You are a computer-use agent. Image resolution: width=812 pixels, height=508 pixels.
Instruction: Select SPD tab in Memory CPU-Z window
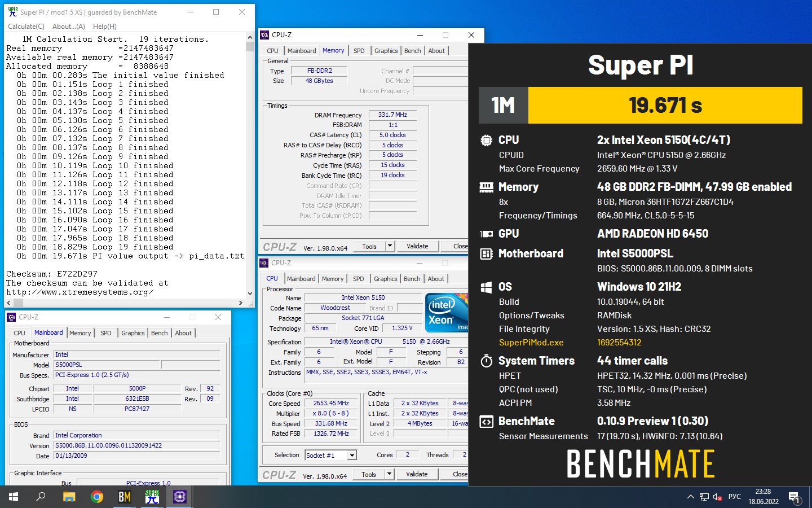click(359, 51)
